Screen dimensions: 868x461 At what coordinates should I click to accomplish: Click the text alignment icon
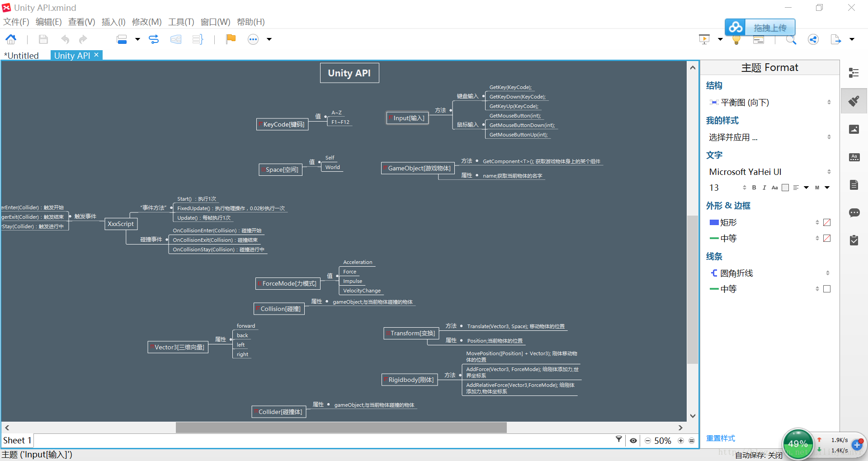(796, 188)
